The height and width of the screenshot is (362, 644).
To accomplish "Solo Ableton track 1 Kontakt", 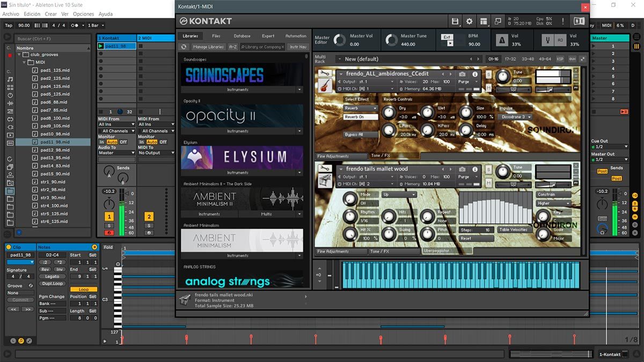I will pyautogui.click(x=109, y=226).
